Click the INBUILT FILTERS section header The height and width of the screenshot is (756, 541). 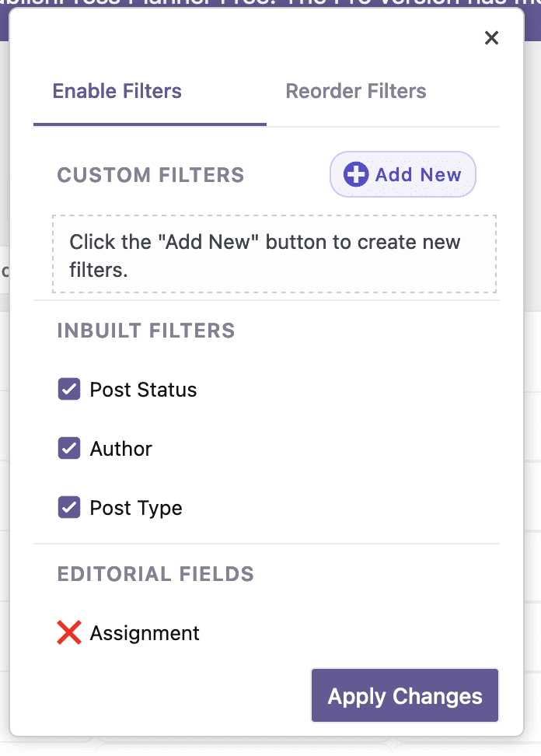click(x=145, y=331)
